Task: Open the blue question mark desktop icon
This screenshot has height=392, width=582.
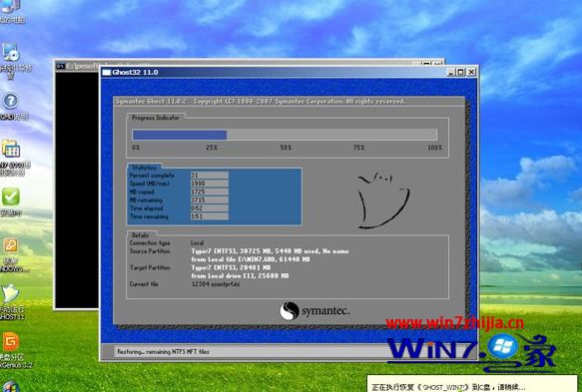Action: (10, 101)
